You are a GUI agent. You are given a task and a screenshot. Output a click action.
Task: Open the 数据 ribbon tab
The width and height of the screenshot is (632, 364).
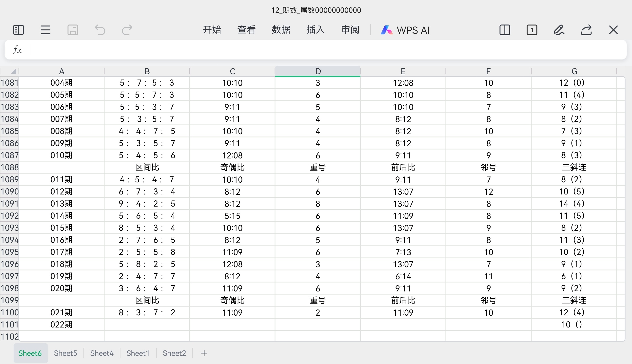[x=281, y=30]
